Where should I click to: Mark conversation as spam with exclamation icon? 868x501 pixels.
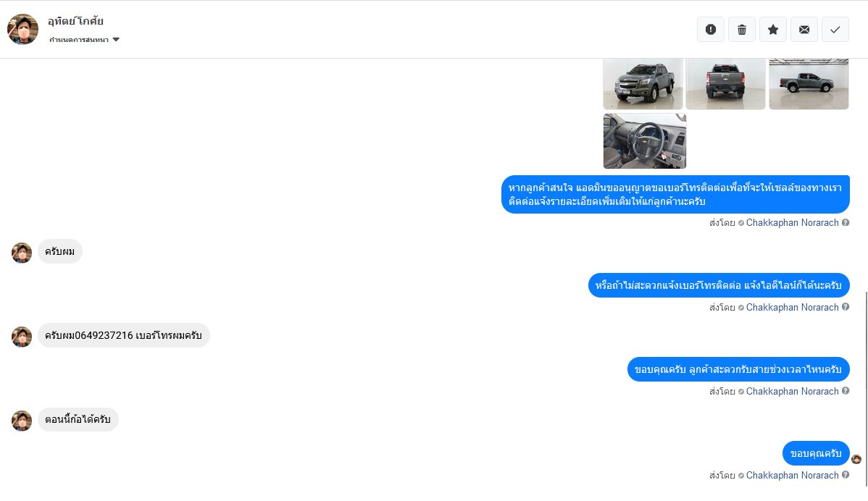click(711, 29)
